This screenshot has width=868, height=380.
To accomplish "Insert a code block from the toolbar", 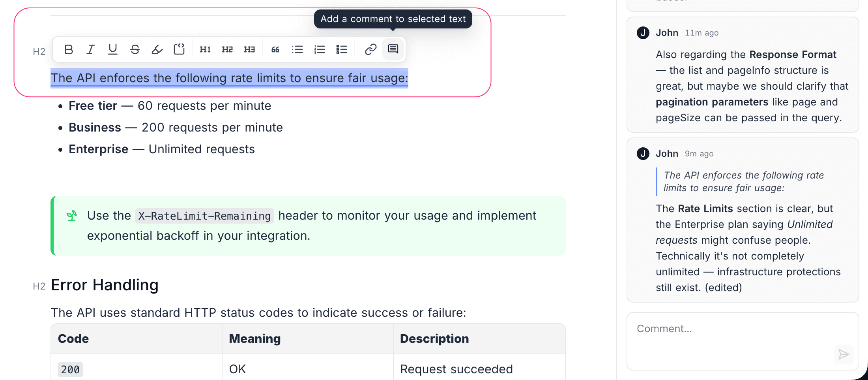I will point(179,49).
